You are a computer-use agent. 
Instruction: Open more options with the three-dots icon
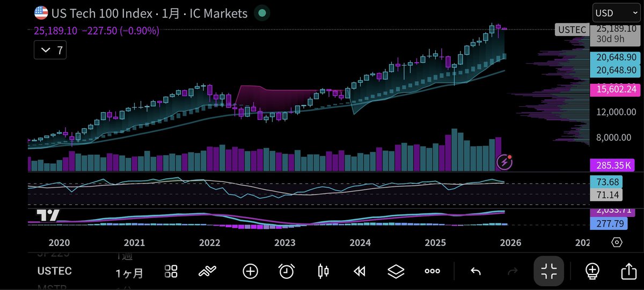tap(432, 271)
